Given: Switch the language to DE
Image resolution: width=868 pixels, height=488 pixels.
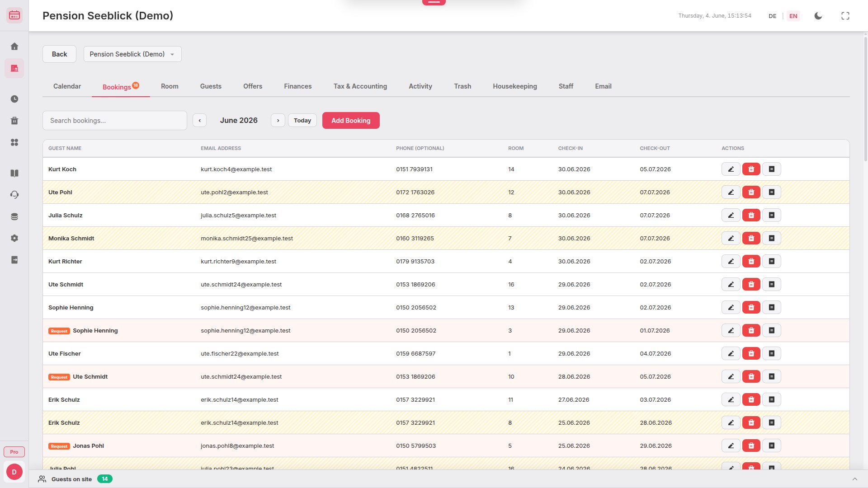Looking at the screenshot, I should pos(772,16).
